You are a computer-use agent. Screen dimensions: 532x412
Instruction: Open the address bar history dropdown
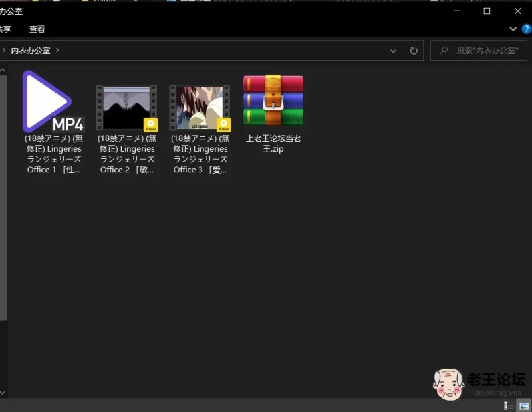coord(393,51)
